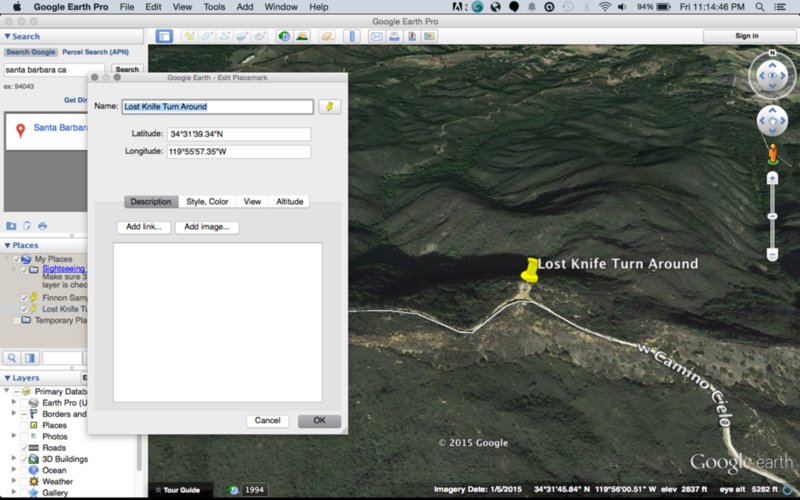
Task: Toggle the Finnon placemark checkbox
Action: tap(24, 297)
